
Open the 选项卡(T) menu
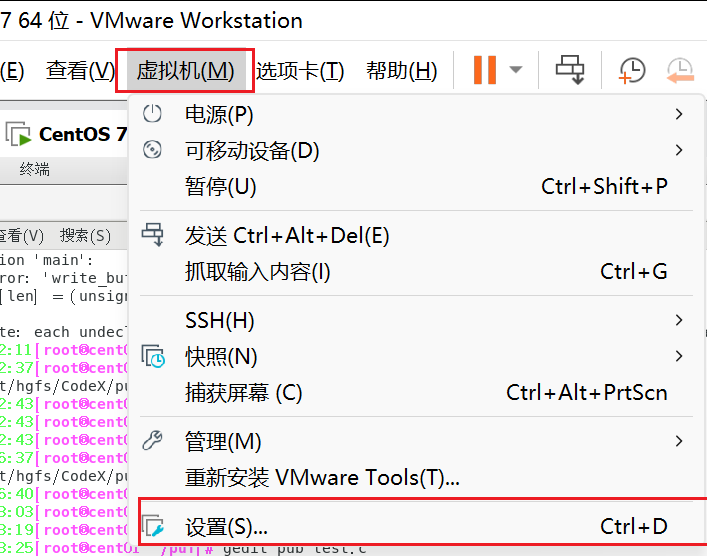click(x=300, y=71)
